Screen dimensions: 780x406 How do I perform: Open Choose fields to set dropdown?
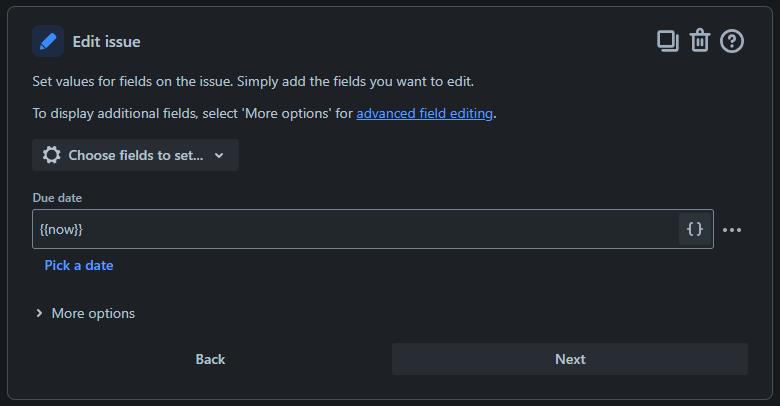pos(135,155)
